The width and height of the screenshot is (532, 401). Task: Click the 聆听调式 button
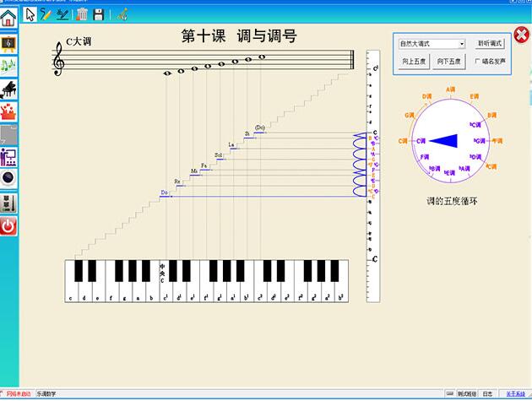pos(490,43)
